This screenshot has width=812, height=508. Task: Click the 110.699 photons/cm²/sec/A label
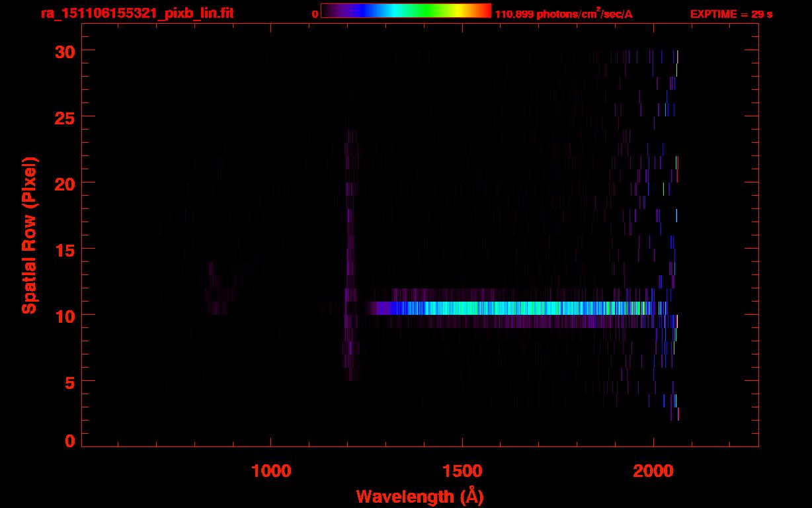pyautogui.click(x=563, y=13)
